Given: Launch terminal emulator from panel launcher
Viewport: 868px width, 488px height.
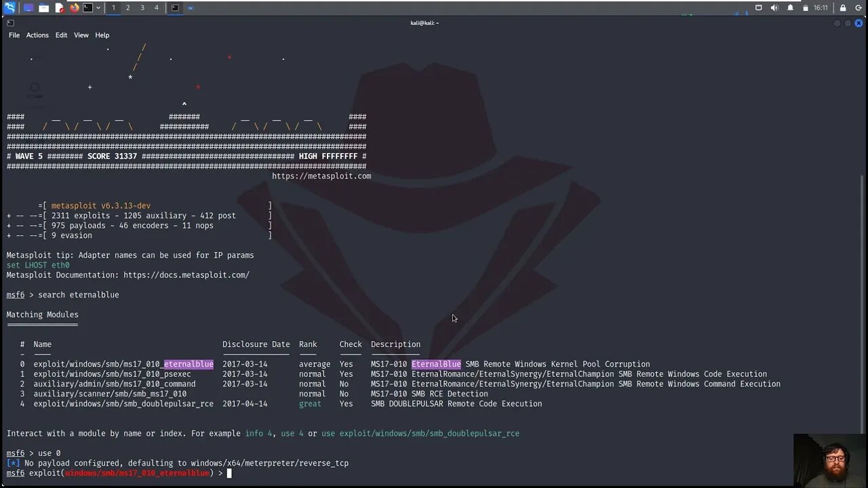Looking at the screenshot, I should 87,7.
